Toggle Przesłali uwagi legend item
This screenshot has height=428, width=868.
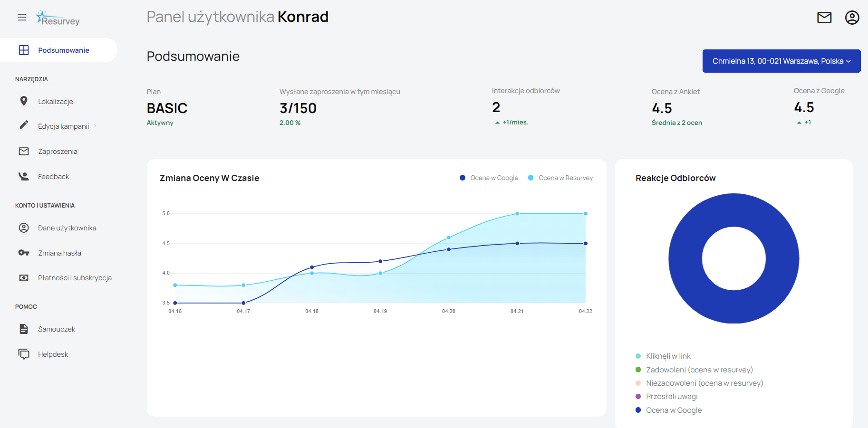667,396
